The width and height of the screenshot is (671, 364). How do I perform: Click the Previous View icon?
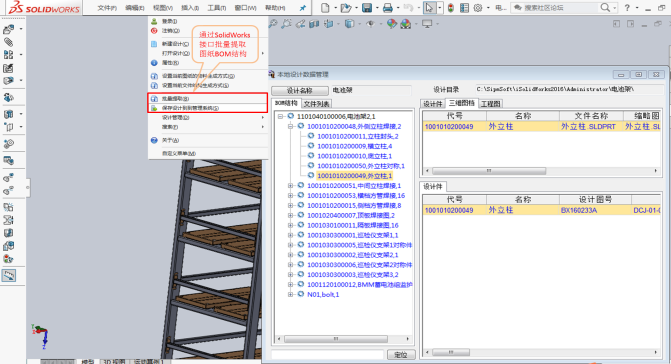coord(300,24)
